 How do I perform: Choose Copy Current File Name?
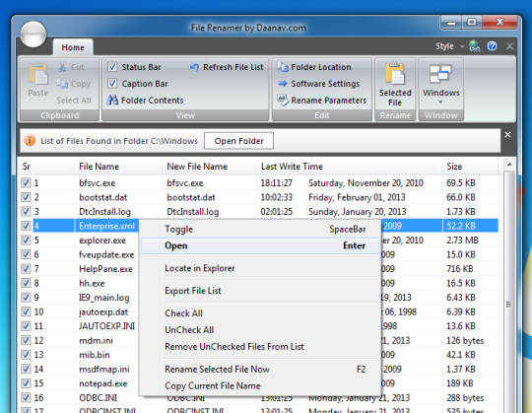point(259,385)
